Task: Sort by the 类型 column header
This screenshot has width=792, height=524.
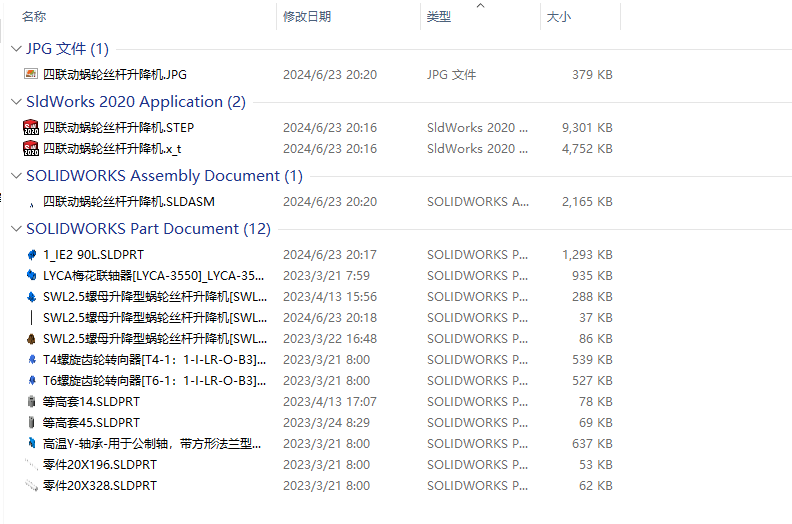Action: click(438, 17)
